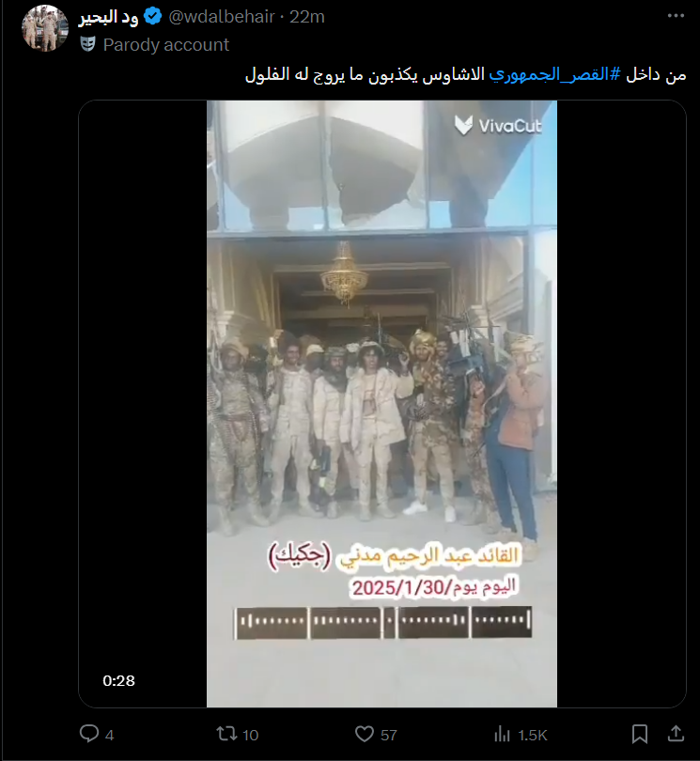Bookmark this post
The width and height of the screenshot is (700, 761).
639,734
